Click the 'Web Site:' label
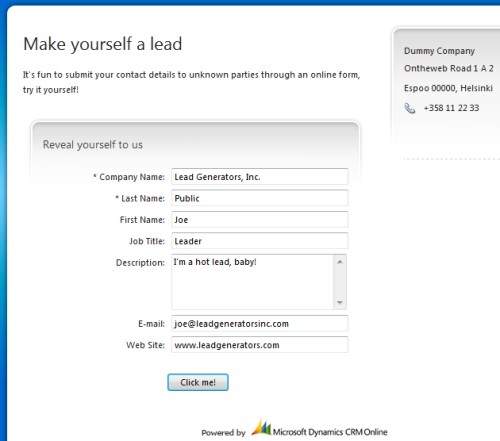 tap(146, 345)
